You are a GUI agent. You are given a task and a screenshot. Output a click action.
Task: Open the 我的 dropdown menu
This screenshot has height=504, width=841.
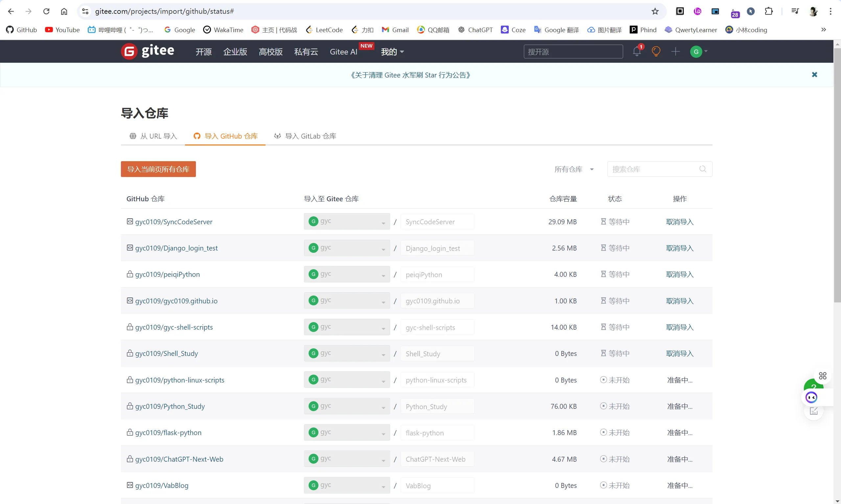(x=392, y=52)
